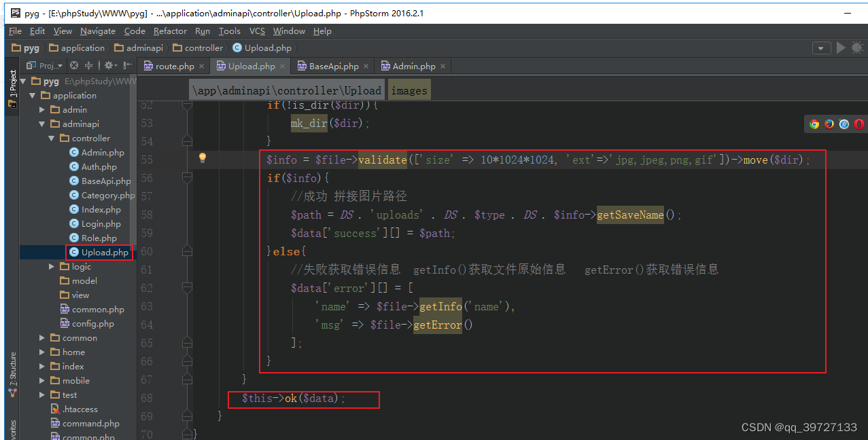Click the Debug bug icon
Viewport: 868px width, 440px height.
click(858, 48)
